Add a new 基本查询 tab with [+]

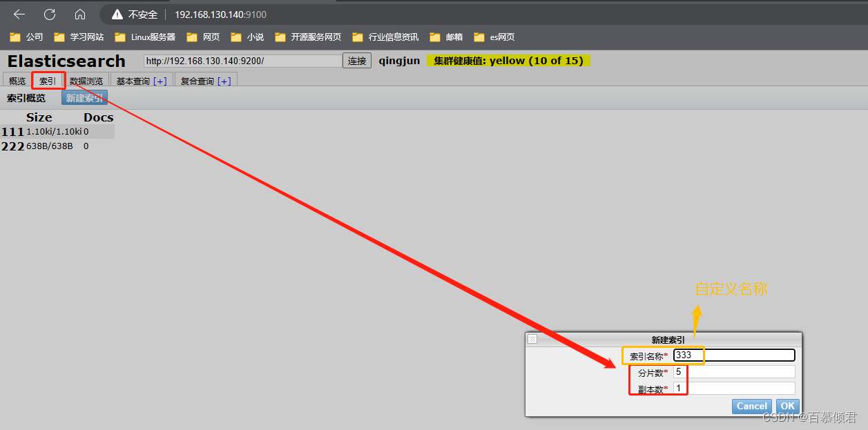click(160, 81)
